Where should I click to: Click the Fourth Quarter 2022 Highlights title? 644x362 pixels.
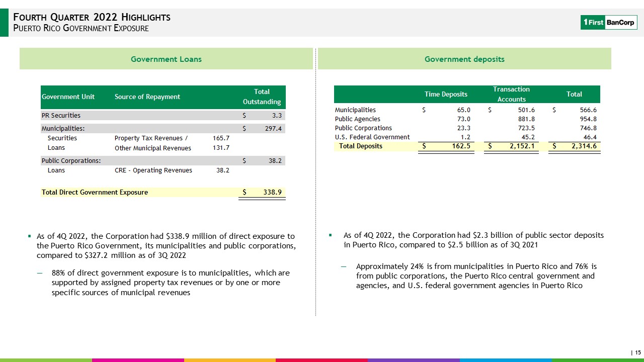coord(91,17)
